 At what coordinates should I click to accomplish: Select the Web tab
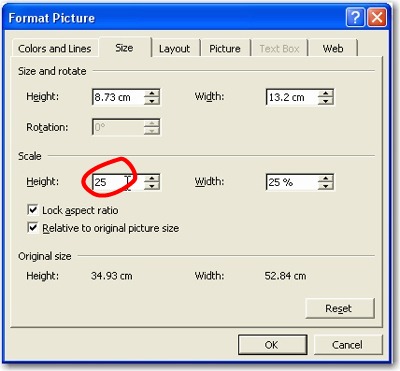(333, 49)
